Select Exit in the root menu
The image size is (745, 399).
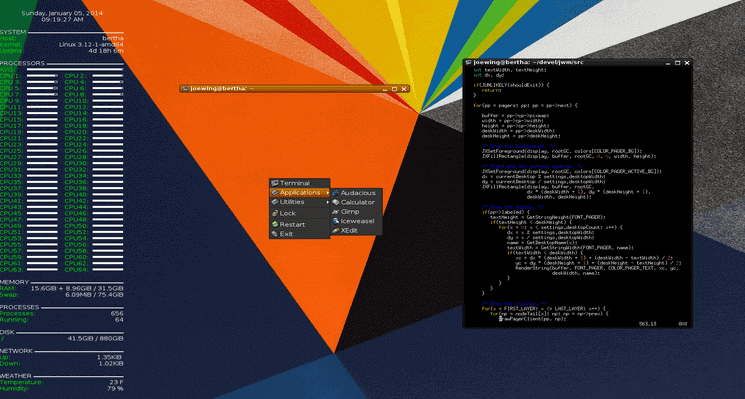tap(299, 234)
